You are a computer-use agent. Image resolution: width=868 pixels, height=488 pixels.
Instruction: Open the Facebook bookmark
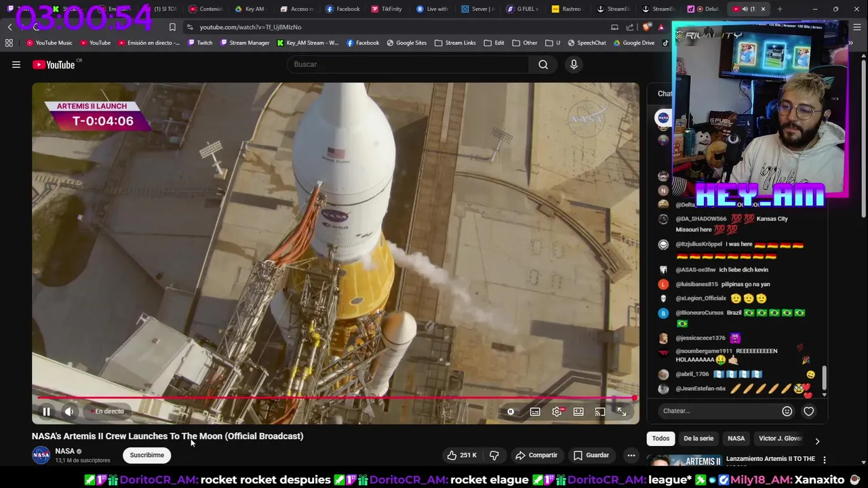click(x=362, y=43)
